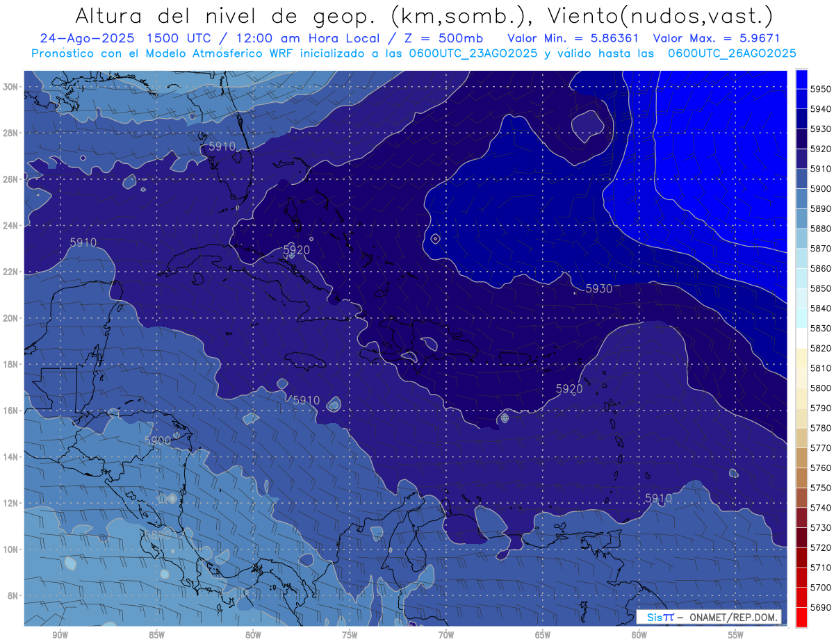
Task: Click the 5930 contour label on the map
Action: tap(598, 288)
